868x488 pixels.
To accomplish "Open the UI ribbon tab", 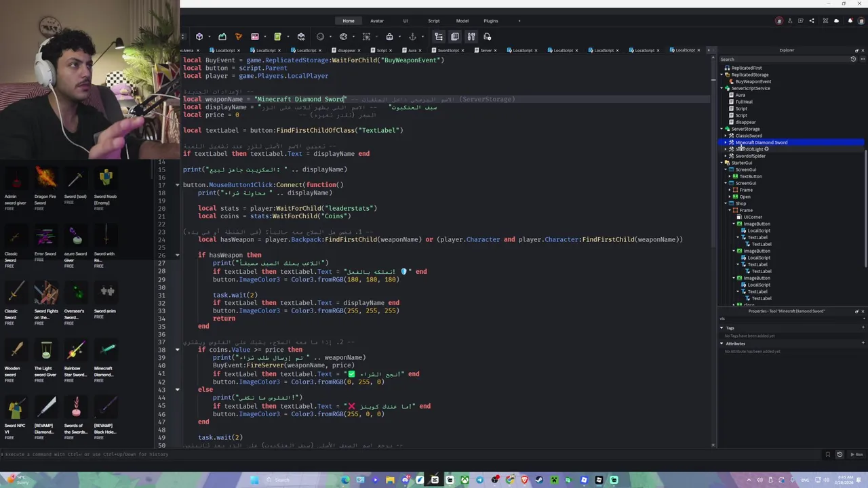I will click(x=406, y=21).
